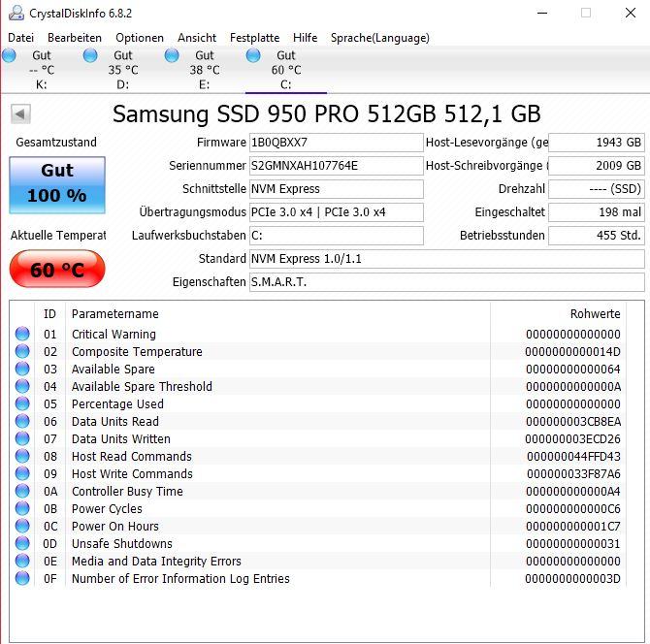Click the drive title Samsung SSD 950 PRO
Image resolution: width=650 pixels, height=644 pixels.
tap(326, 113)
